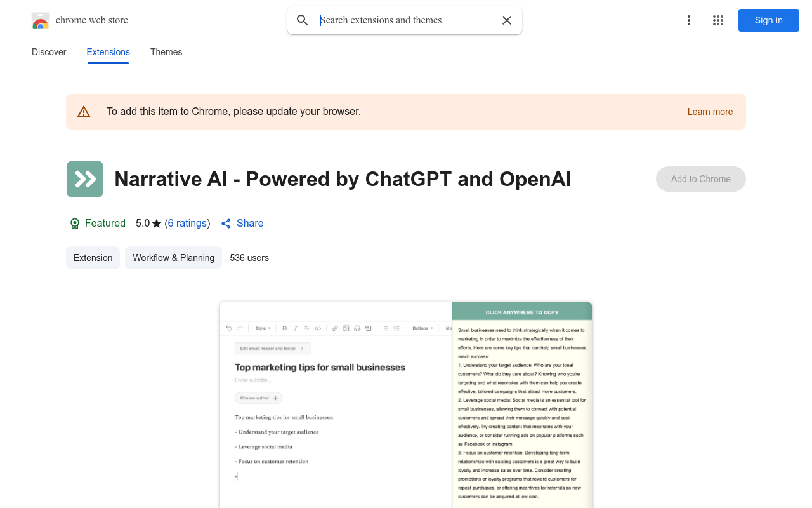The image size is (812, 508).
Task: Click the search magnifier icon
Action: tap(303, 20)
